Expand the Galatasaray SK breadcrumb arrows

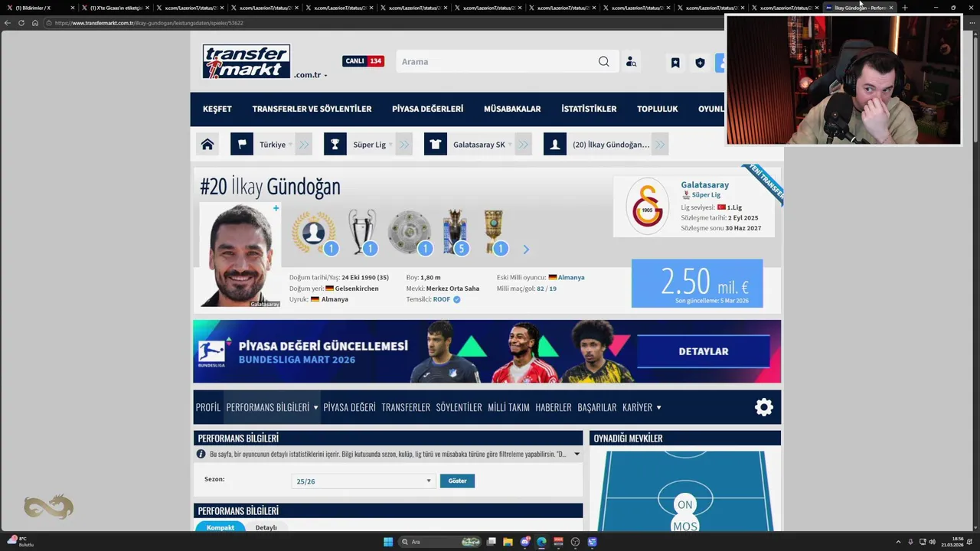tap(524, 144)
